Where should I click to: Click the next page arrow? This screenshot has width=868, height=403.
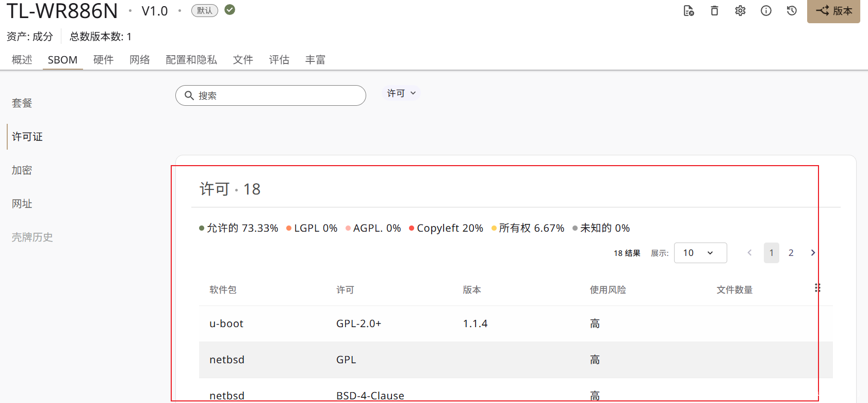813,253
